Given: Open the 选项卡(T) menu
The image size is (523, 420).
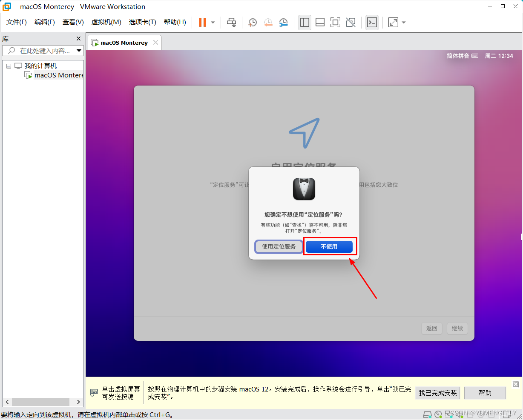Looking at the screenshot, I should (143, 22).
